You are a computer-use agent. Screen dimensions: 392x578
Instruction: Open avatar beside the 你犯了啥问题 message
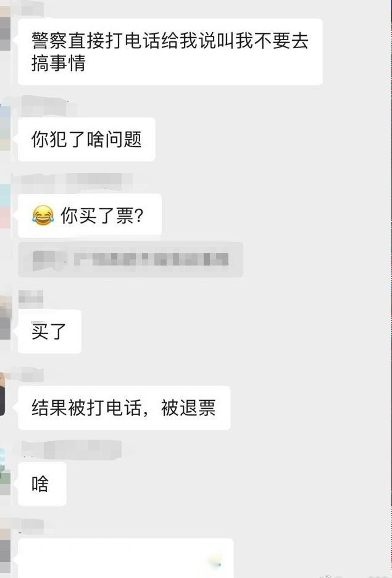[5, 128]
